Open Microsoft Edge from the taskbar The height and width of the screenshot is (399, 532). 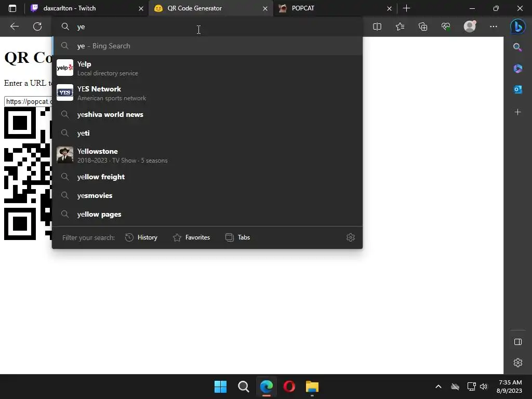click(x=267, y=387)
